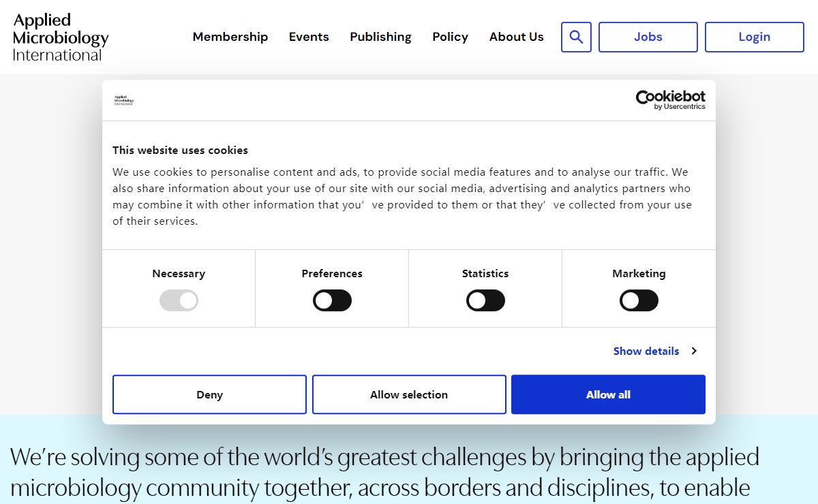Click the Login button
The height and width of the screenshot is (504, 818).
pos(755,37)
